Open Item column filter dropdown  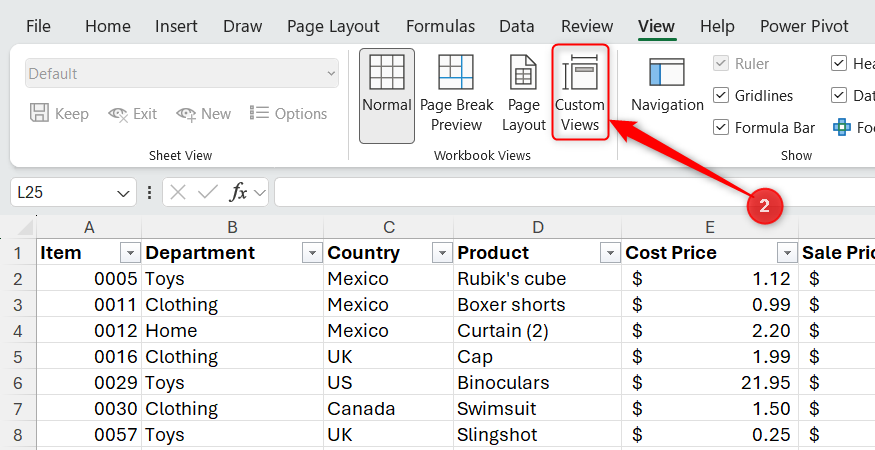(x=130, y=253)
